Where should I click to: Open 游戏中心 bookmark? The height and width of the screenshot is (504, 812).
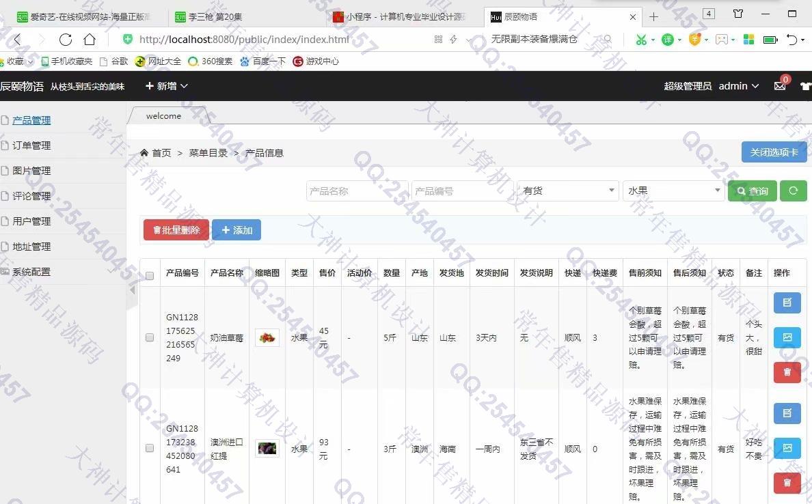coord(316,61)
